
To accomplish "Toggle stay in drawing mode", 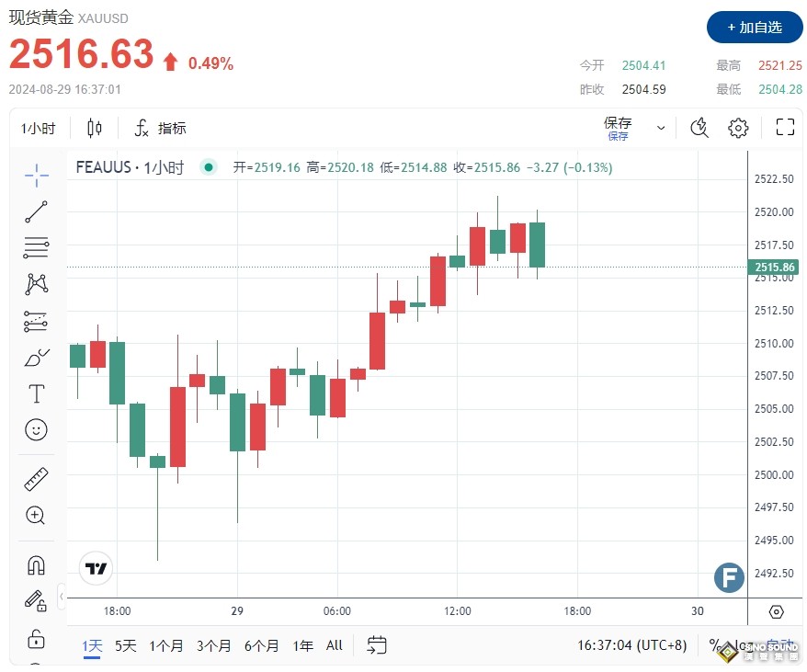I will coord(36,601).
